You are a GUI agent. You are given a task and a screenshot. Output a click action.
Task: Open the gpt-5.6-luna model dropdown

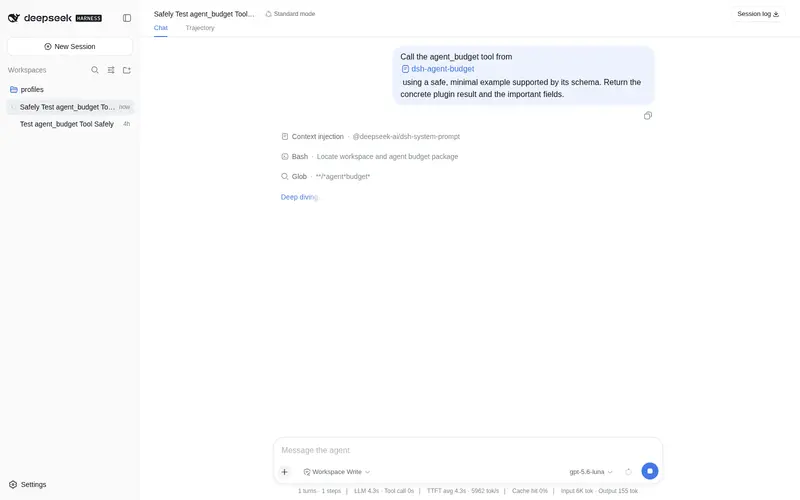(591, 472)
